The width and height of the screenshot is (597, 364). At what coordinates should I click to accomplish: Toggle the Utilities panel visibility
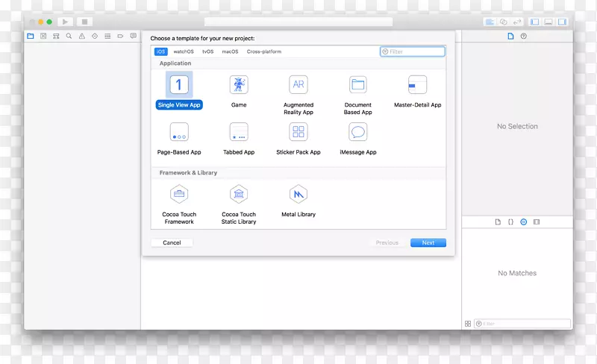pos(562,22)
